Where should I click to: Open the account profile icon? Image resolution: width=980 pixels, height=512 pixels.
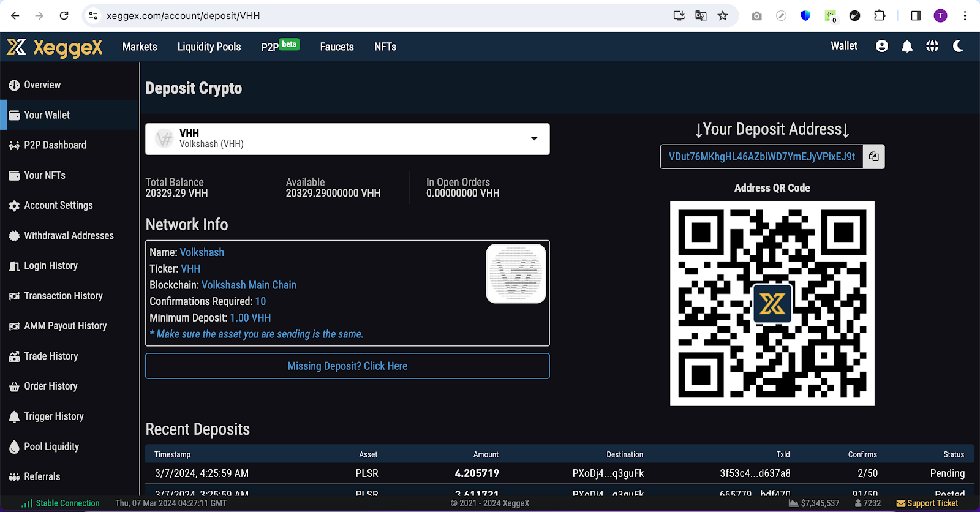pyautogui.click(x=882, y=46)
